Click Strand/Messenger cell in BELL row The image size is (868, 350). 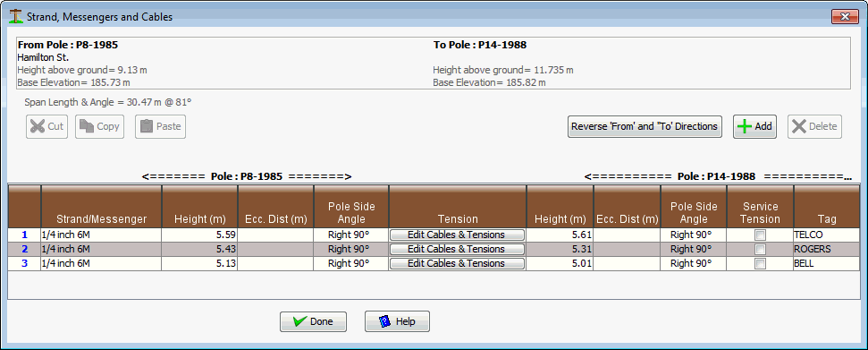tap(101, 264)
